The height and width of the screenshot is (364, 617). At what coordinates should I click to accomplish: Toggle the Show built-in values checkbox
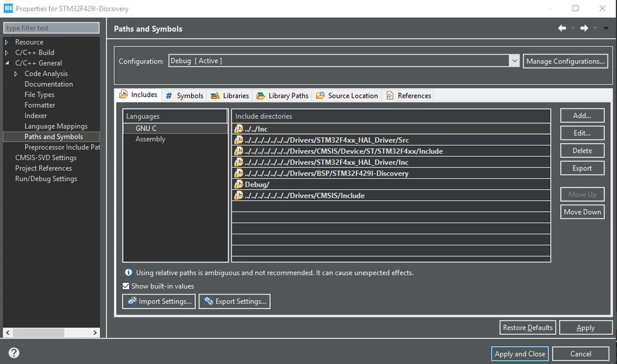click(126, 286)
